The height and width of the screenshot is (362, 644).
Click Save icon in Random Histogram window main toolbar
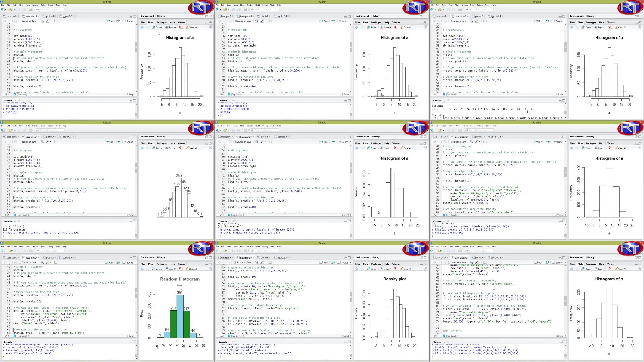[19, 251]
